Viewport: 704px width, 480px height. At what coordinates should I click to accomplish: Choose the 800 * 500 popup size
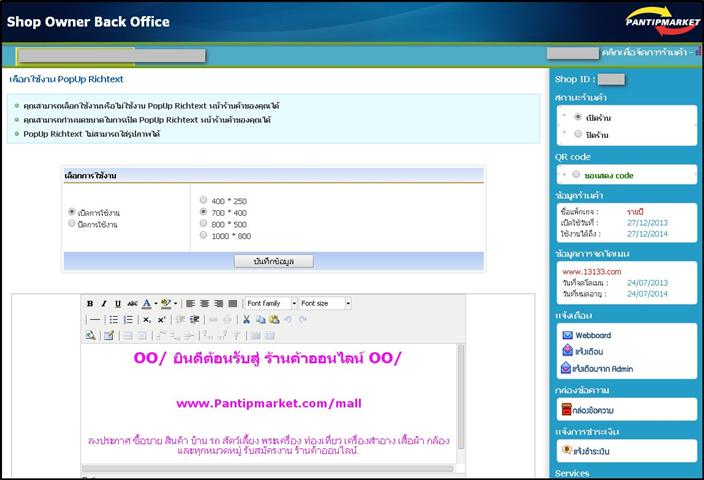pyautogui.click(x=203, y=223)
